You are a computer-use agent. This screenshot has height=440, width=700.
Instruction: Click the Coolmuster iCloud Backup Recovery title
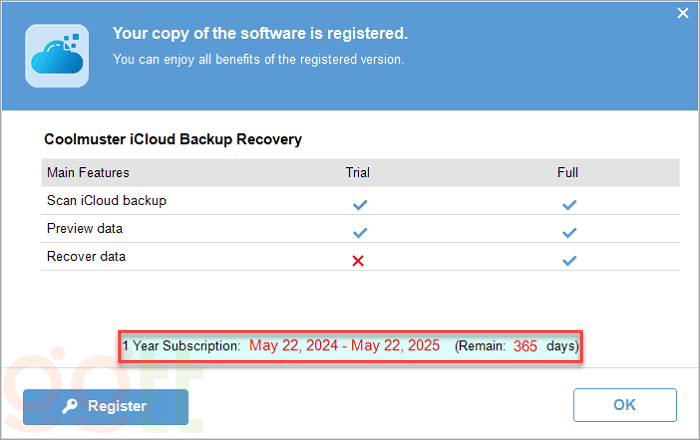coord(173,140)
